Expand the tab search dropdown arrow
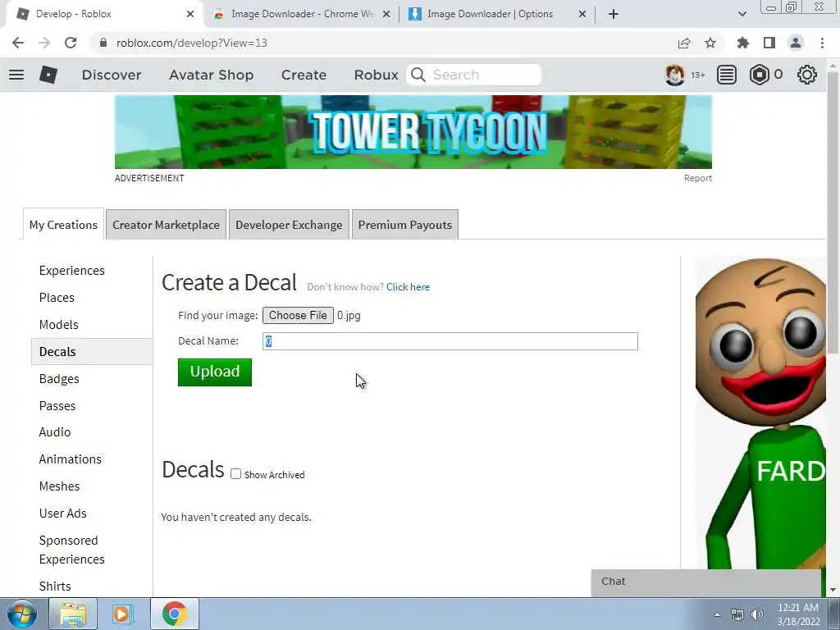 click(742, 14)
